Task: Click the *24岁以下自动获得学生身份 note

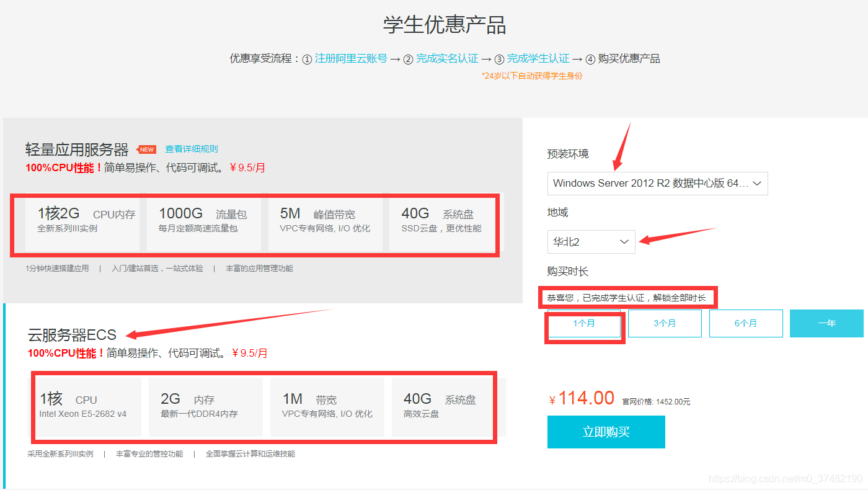Action: [x=532, y=76]
